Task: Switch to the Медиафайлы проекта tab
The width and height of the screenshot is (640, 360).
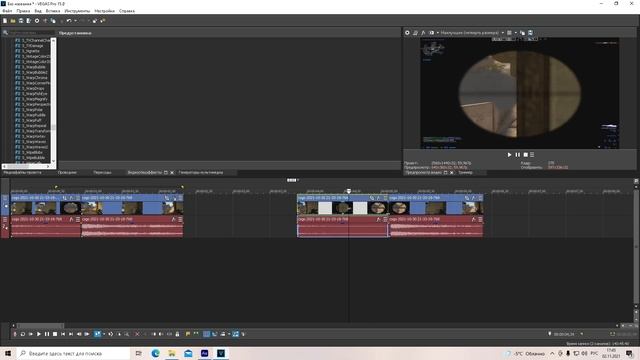Action: 22,173
